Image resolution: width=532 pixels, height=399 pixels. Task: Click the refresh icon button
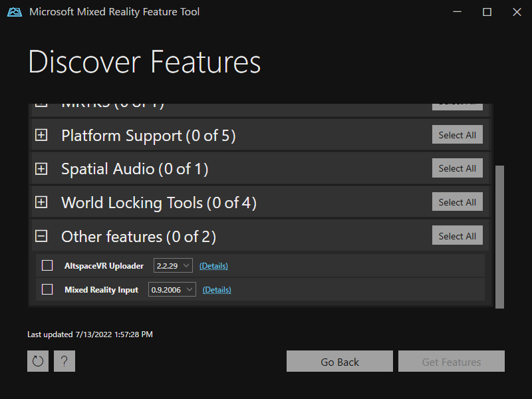(38, 361)
